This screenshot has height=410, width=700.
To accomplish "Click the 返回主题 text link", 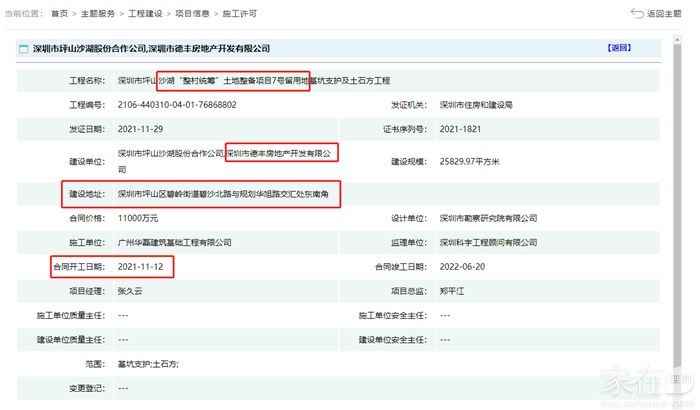I will pyautogui.click(x=665, y=13).
